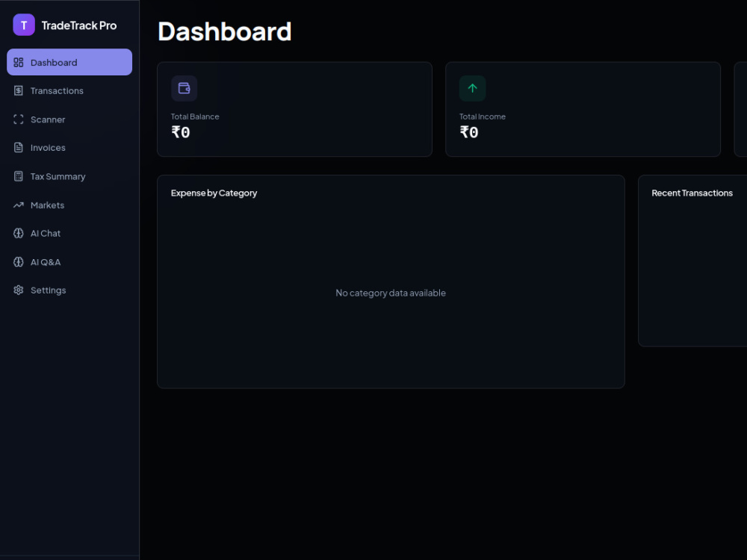The height and width of the screenshot is (560, 747).
Task: Click the Dashboard page heading
Action: click(224, 31)
